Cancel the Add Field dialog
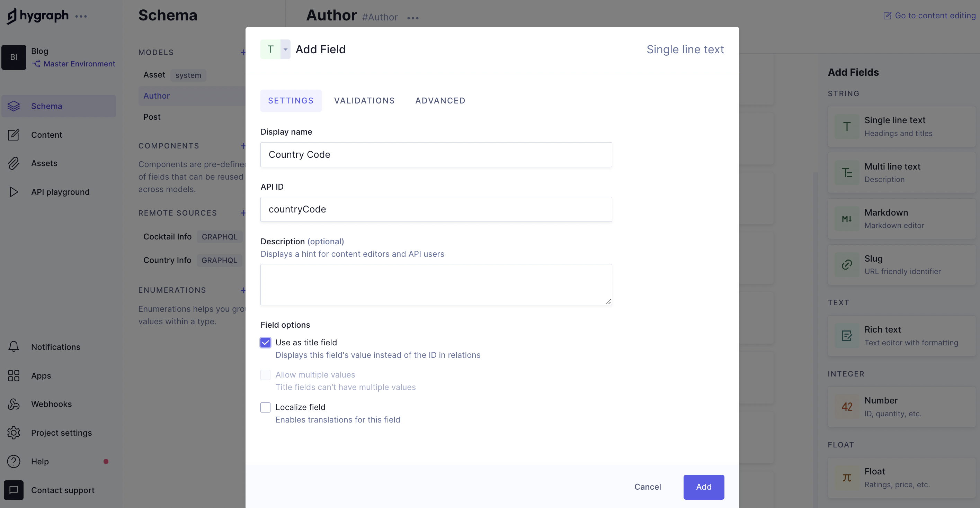The width and height of the screenshot is (980, 508). tap(648, 487)
